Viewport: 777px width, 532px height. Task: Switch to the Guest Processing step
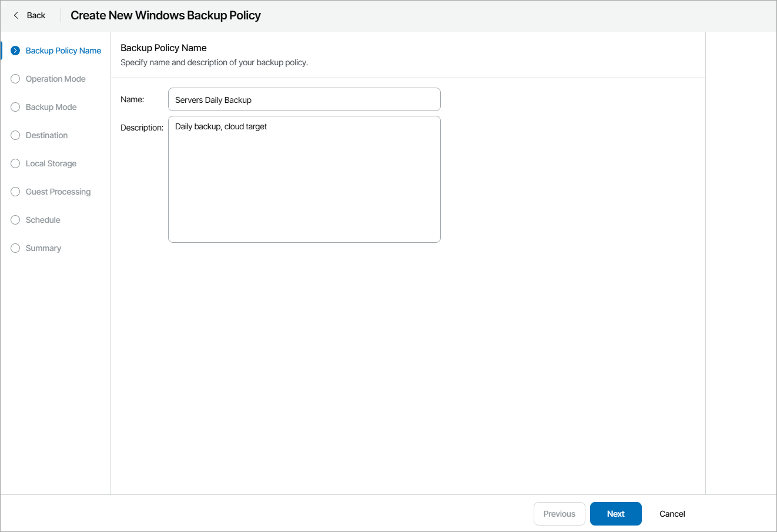click(58, 192)
